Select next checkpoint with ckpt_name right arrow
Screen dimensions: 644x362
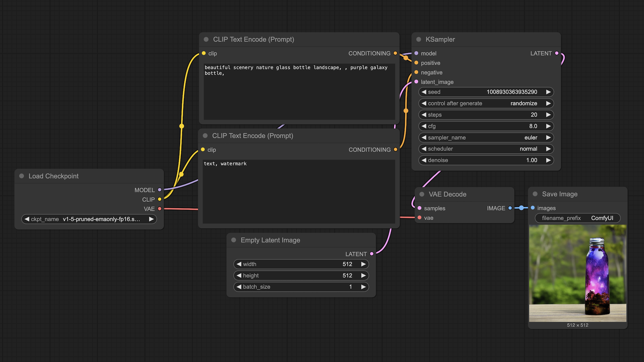(151, 219)
